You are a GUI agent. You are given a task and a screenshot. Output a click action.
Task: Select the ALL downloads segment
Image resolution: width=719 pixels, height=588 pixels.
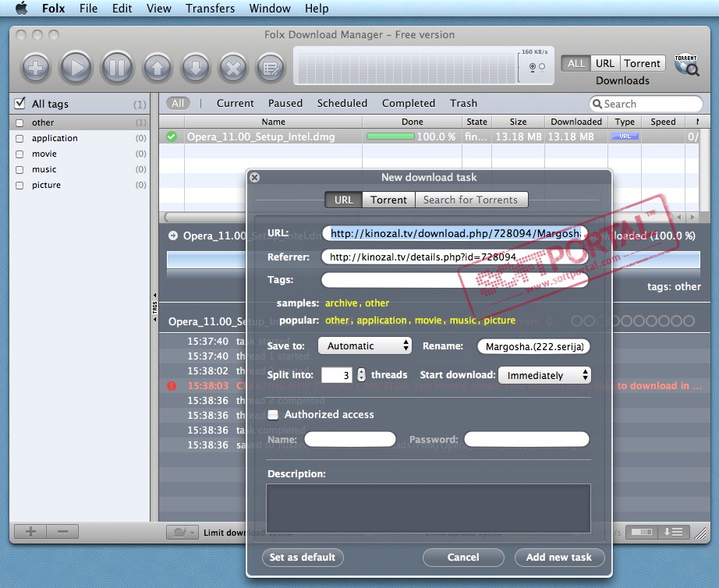[576, 63]
